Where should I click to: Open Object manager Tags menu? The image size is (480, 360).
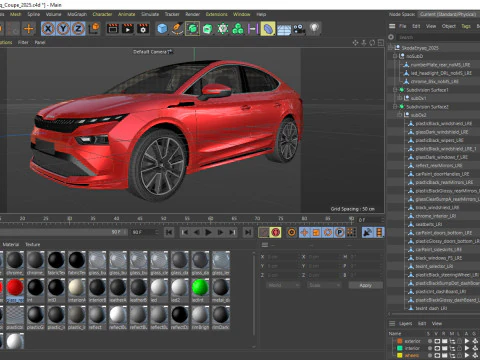point(466,26)
